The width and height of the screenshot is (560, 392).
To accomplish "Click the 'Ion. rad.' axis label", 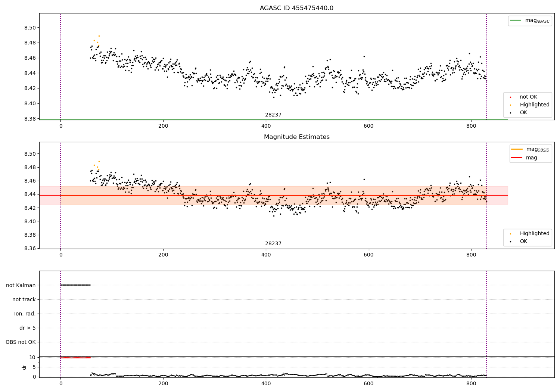I will pos(25,314).
